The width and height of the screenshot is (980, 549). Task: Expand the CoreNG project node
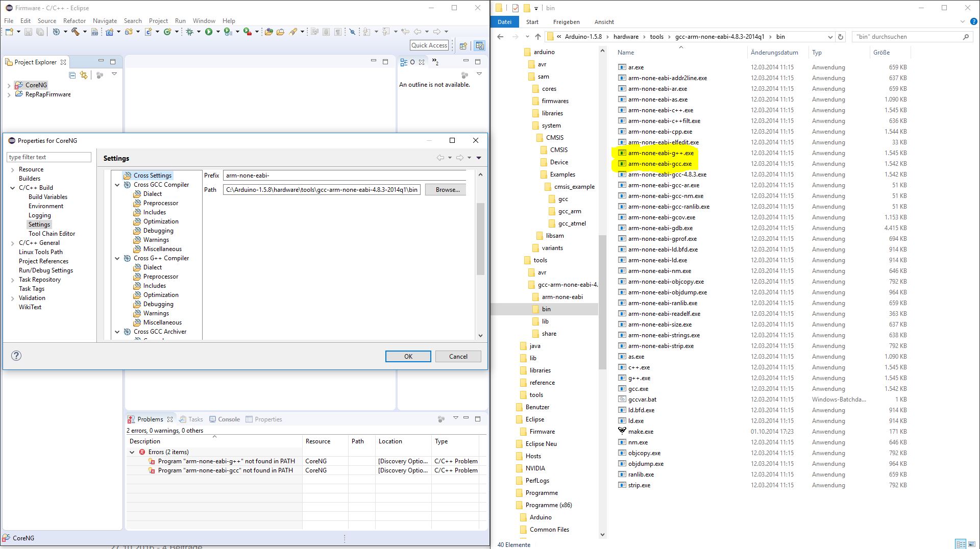click(x=9, y=85)
